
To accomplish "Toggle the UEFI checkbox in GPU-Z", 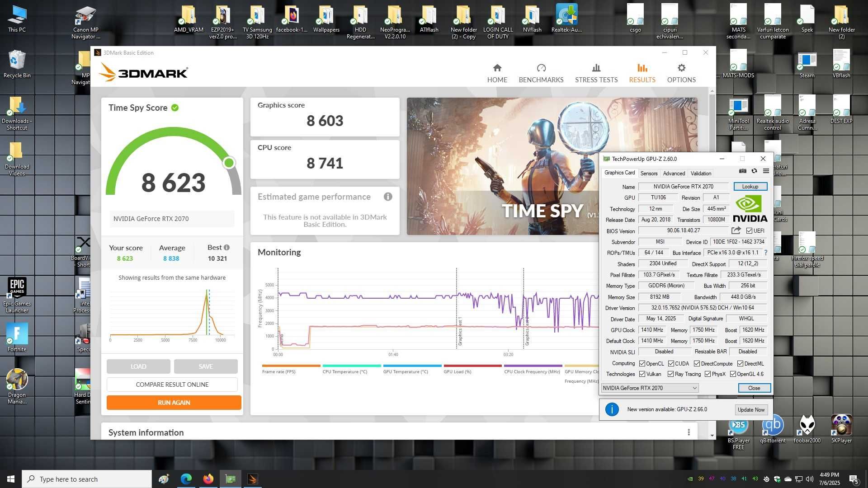I will click(x=749, y=231).
